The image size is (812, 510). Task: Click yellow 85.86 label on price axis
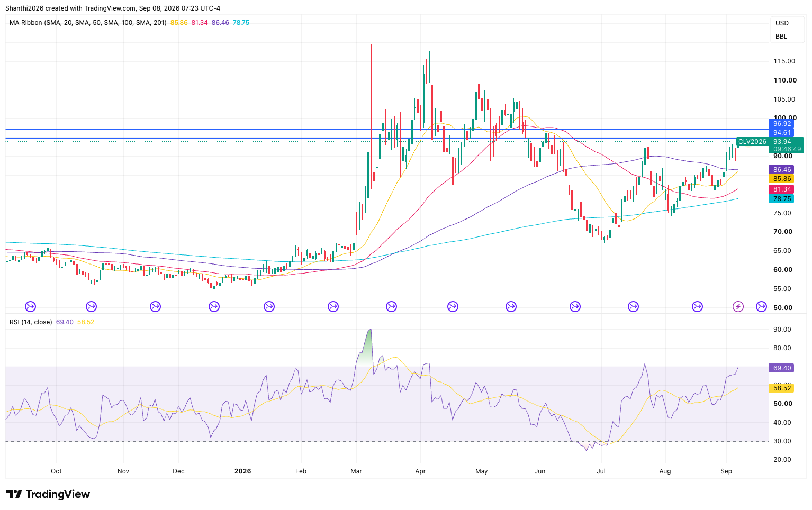point(782,179)
